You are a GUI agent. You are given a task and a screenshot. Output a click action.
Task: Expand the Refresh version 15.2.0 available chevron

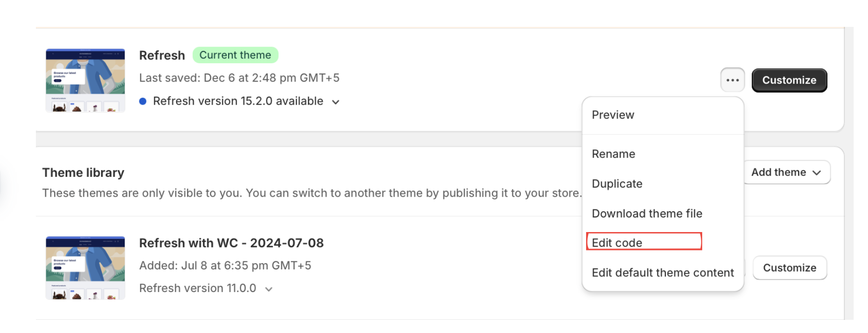click(x=336, y=102)
